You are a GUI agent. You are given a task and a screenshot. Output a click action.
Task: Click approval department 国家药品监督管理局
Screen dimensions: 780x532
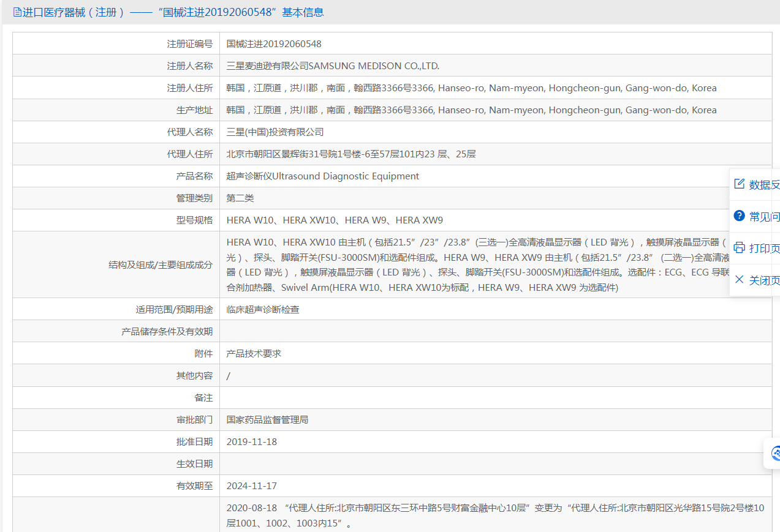pos(267,420)
